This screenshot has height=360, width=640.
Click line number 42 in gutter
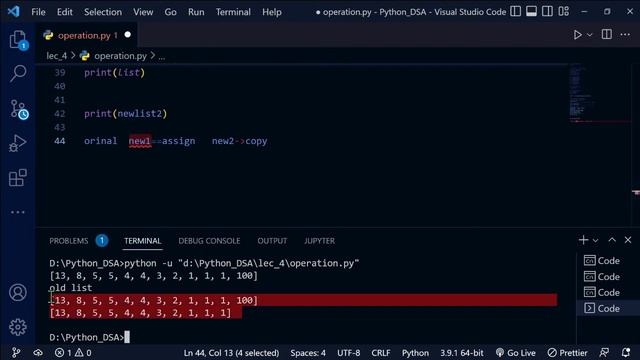60,113
